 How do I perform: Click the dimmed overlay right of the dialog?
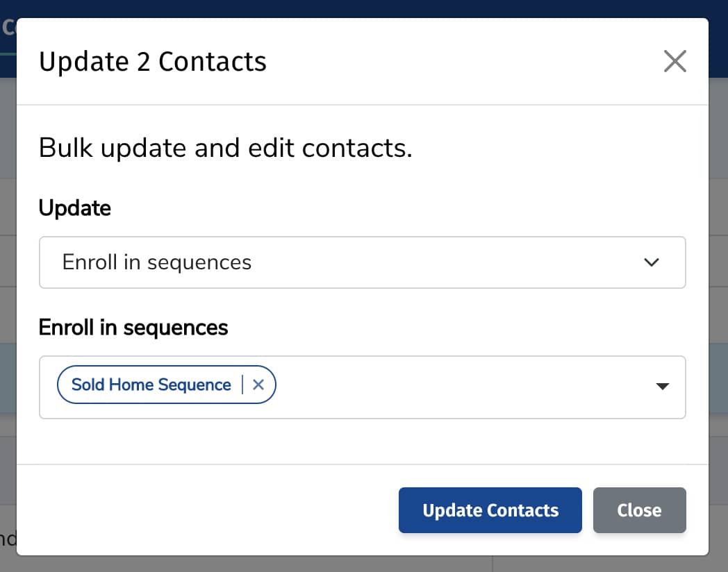[x=718, y=278]
